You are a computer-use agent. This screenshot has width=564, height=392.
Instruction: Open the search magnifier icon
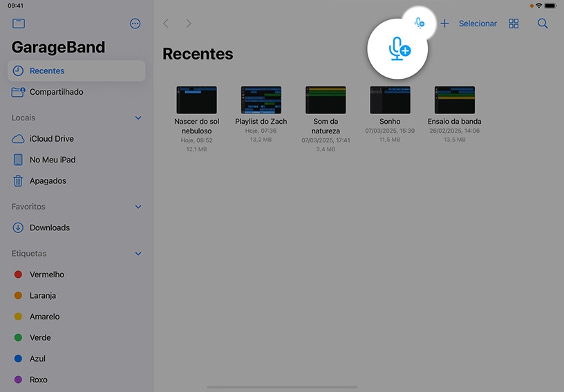543,24
